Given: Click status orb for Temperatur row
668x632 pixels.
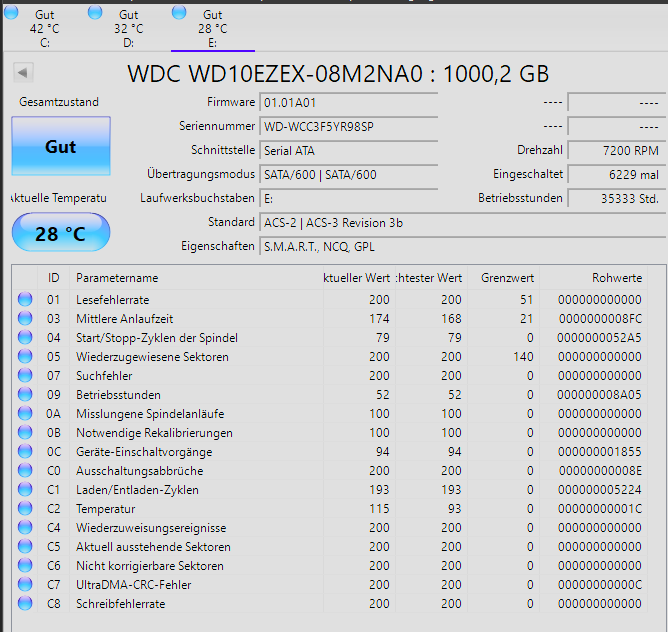Looking at the screenshot, I should (x=25, y=508).
